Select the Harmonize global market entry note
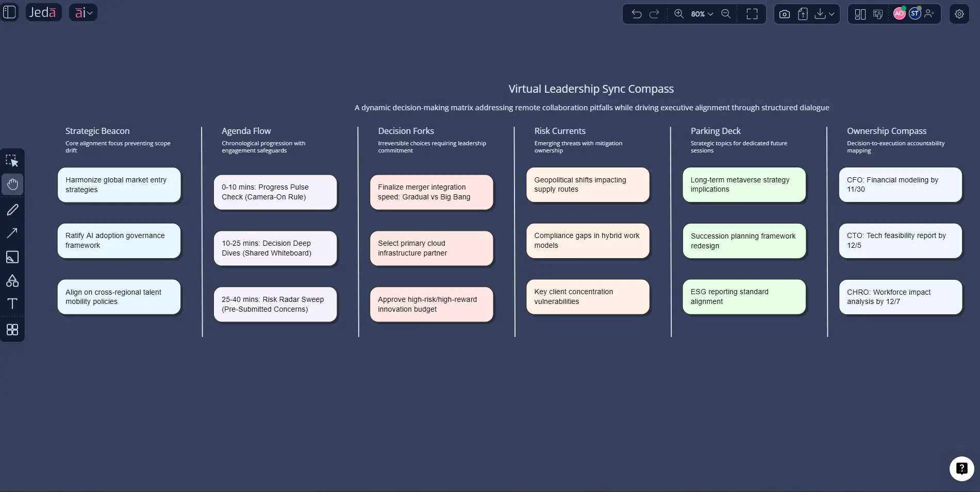The image size is (980, 492). 119,185
